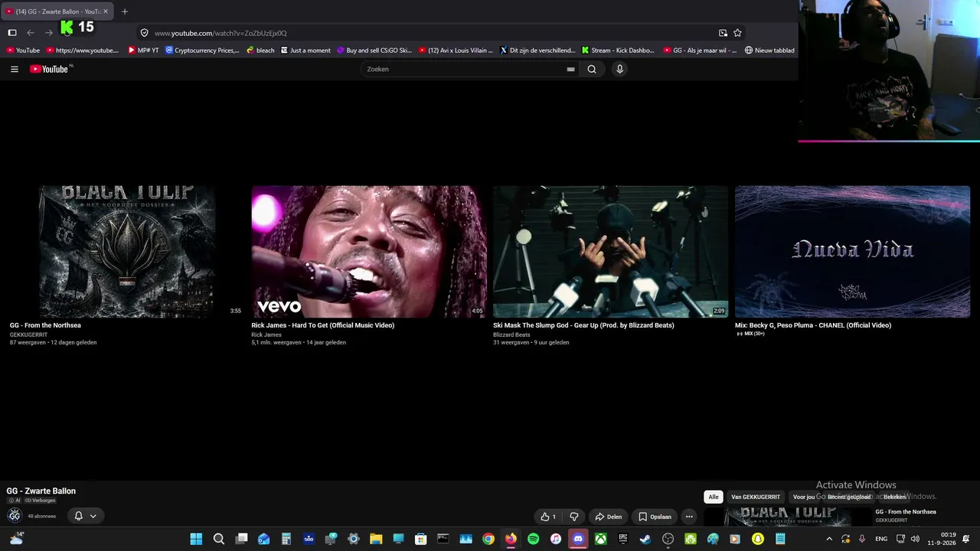Viewport: 980px width, 551px height.
Task: Click the Delen share button
Action: point(609,517)
